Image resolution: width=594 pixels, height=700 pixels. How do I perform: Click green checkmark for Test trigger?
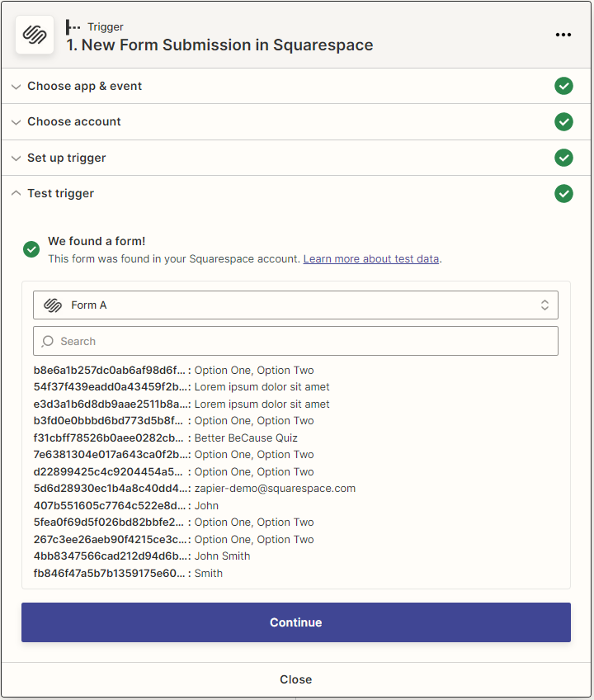563,193
